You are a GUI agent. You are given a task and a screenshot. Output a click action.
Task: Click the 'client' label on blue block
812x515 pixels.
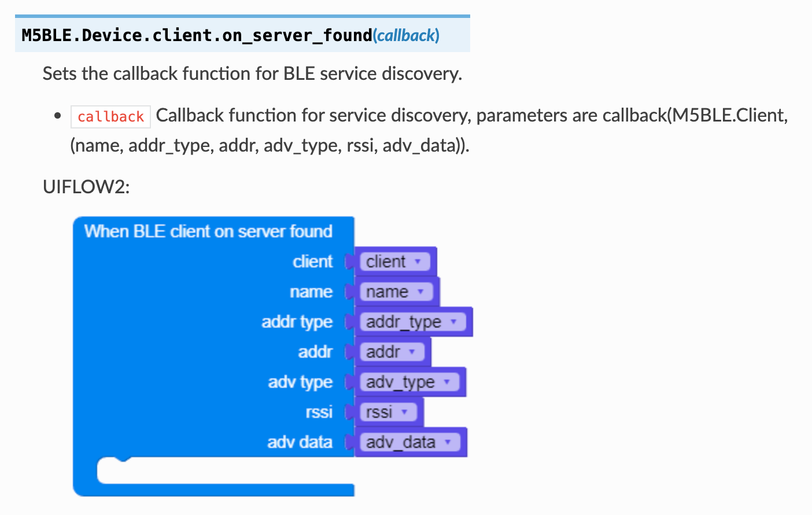click(x=312, y=262)
